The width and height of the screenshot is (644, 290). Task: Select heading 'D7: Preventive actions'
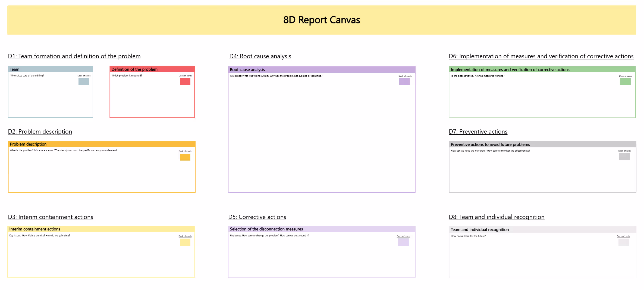click(x=478, y=132)
